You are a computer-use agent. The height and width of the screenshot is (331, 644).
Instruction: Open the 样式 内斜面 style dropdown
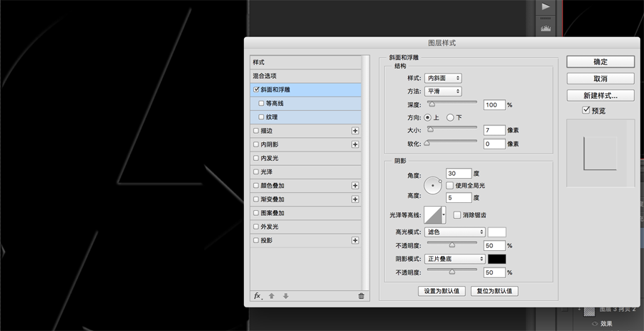[x=443, y=78]
